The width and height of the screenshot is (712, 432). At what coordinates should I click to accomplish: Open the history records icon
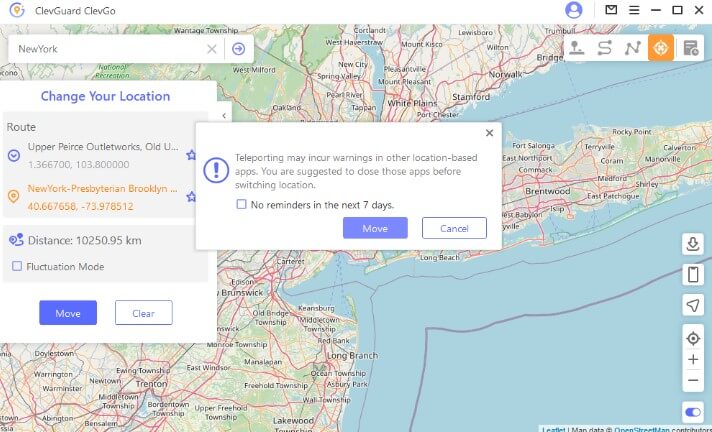(x=691, y=48)
